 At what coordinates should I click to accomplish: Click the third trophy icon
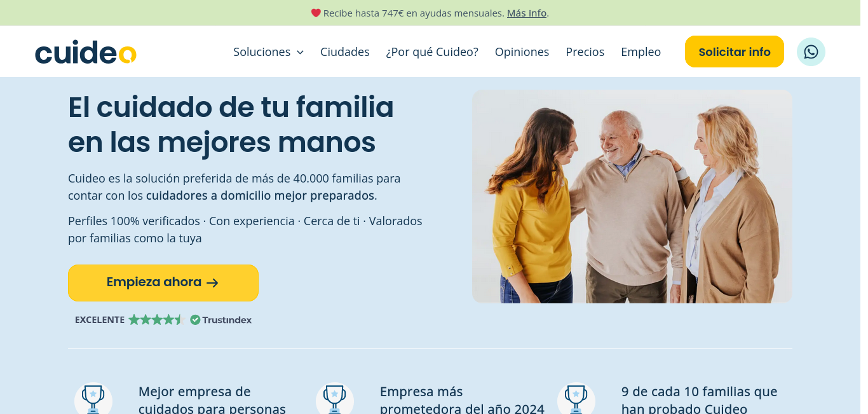576,399
